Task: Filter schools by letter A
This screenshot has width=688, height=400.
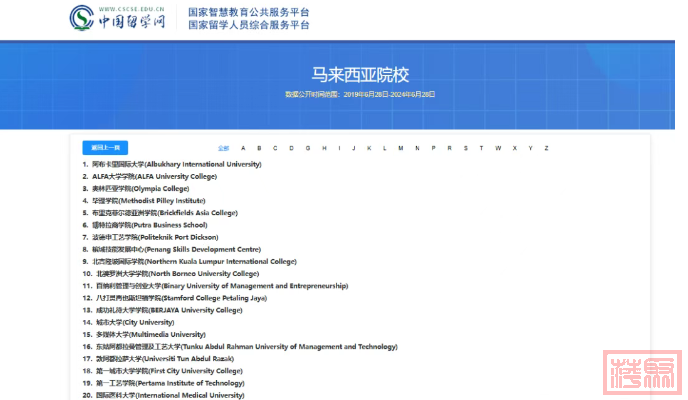Action: coord(243,148)
